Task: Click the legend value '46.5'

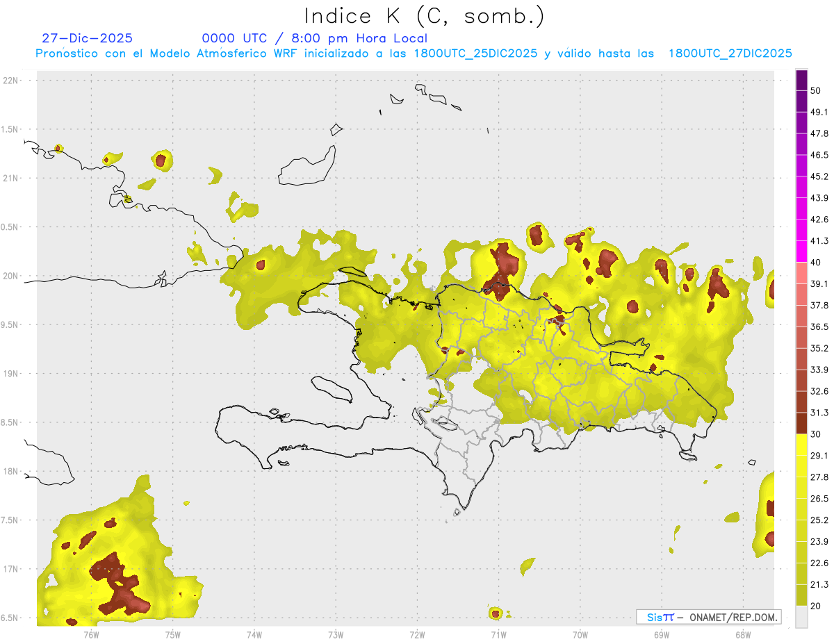Action: tap(819, 155)
